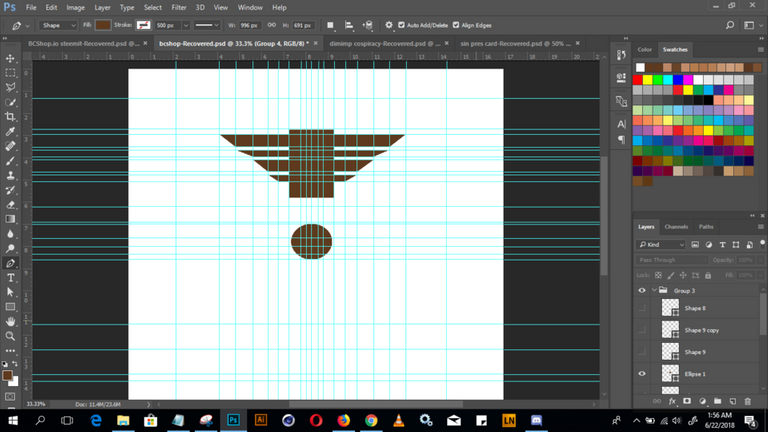Screen dimensions: 768x432
Task: Uncheck Auto Add/Delete checkbox
Action: [401, 24]
